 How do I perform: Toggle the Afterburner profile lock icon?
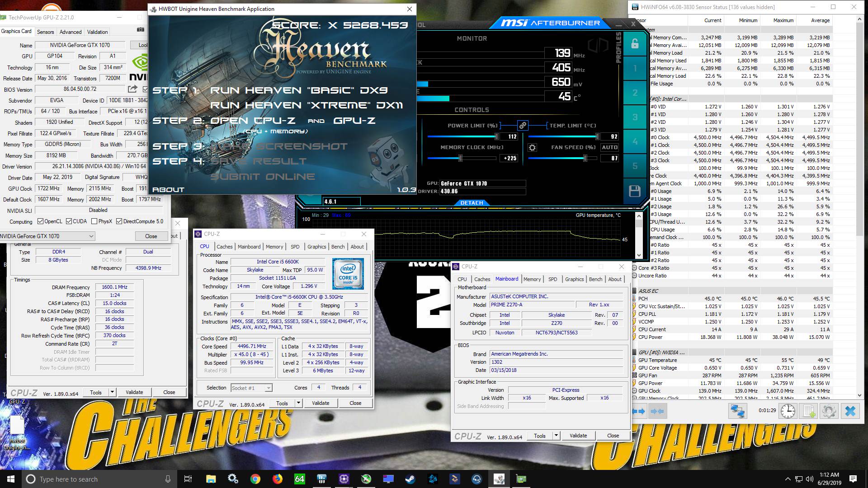tap(635, 44)
